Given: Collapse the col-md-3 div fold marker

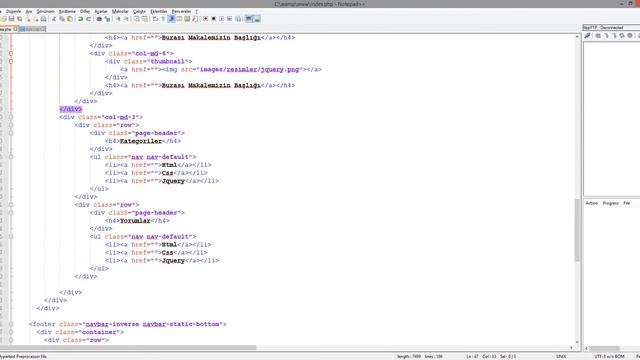Looking at the screenshot, I should [11, 117].
